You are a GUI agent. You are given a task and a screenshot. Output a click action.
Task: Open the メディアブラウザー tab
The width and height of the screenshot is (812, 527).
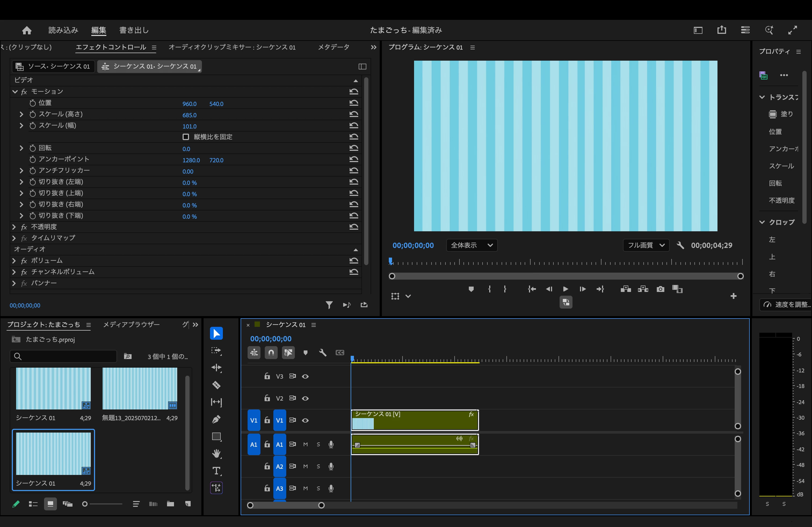coord(131,324)
